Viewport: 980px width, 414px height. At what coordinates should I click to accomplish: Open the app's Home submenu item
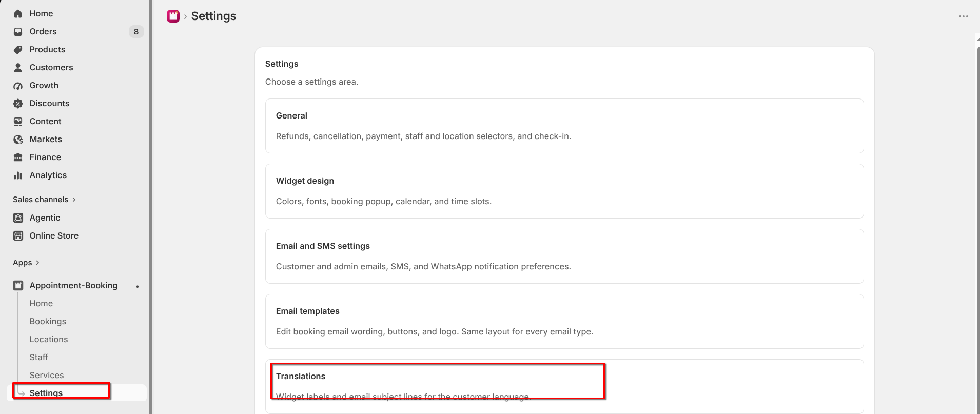[41, 303]
